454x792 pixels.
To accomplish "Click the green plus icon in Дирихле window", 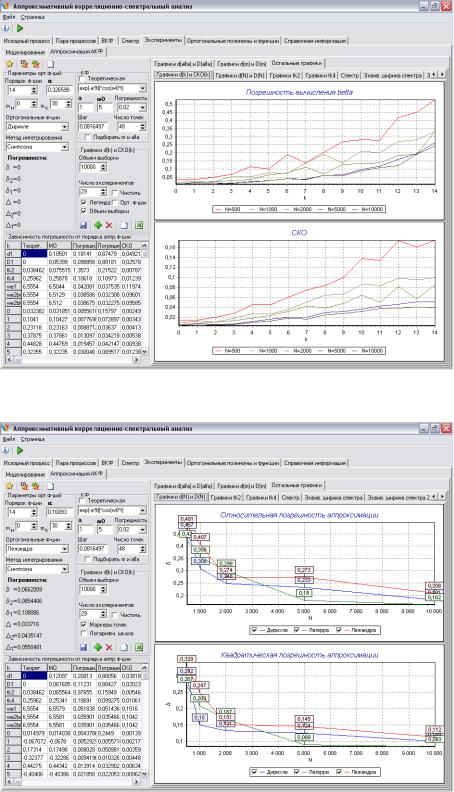I will (x=97, y=225).
